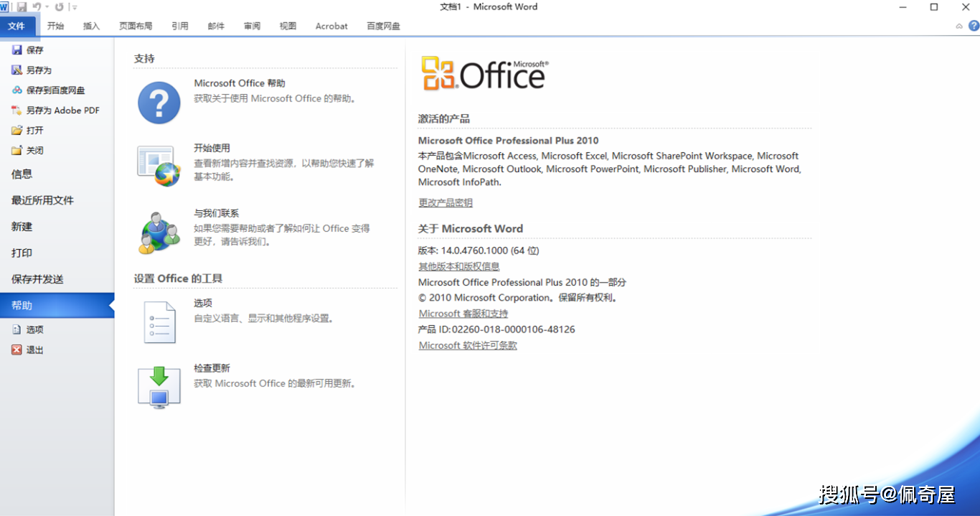Image resolution: width=980 pixels, height=516 pixels.
Task: Open 打印 in the backstage sidebar
Action: (x=22, y=253)
